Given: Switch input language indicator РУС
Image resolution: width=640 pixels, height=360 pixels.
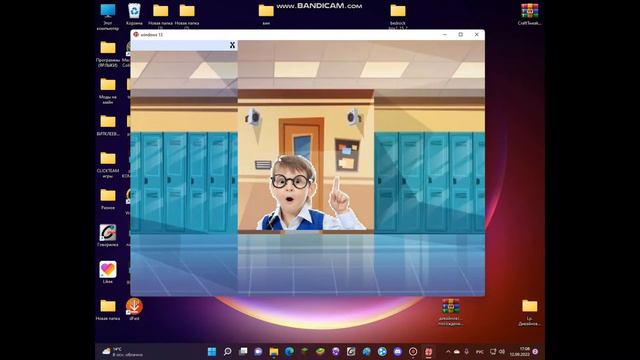Looking at the screenshot, I should (480, 351).
